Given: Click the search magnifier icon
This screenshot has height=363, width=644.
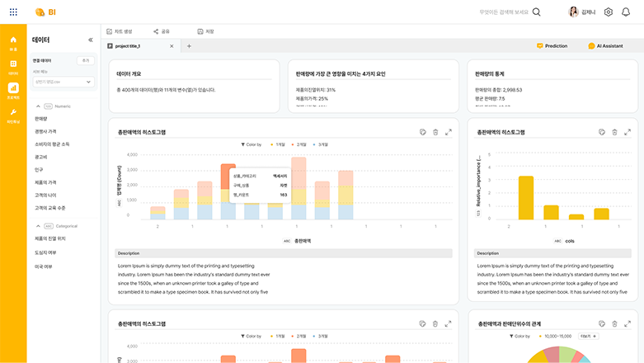Looking at the screenshot, I should tap(537, 12).
